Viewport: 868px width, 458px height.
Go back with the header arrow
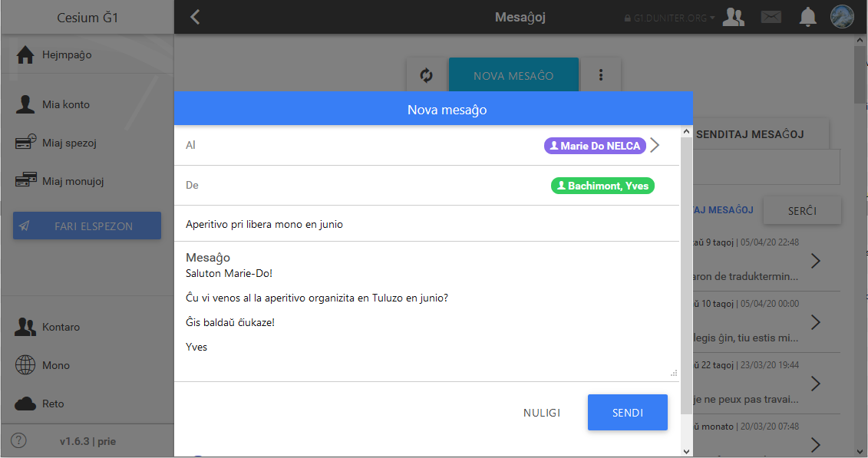(x=195, y=17)
